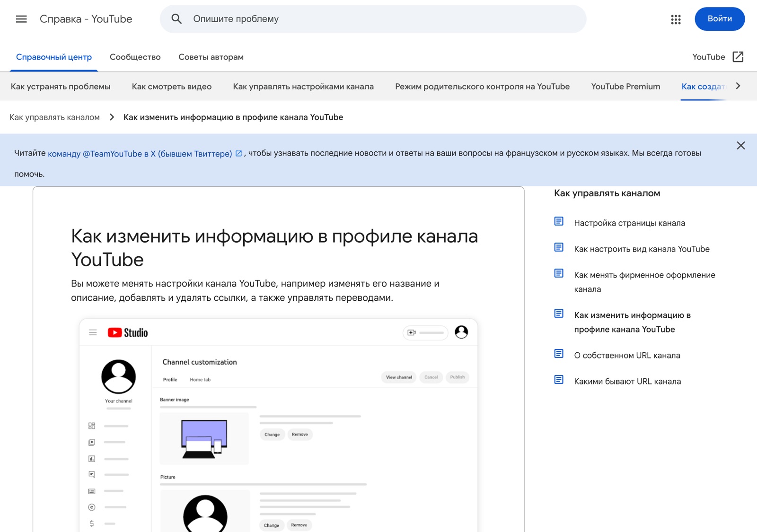Go to Как управлять каналом breadcrumb
The width and height of the screenshot is (757, 532).
coord(54,117)
